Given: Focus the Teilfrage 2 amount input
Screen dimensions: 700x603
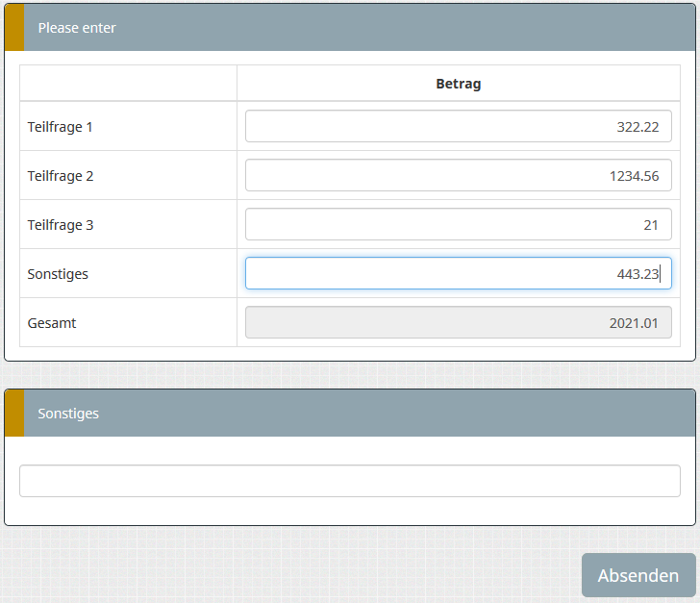Looking at the screenshot, I should click(x=458, y=175).
